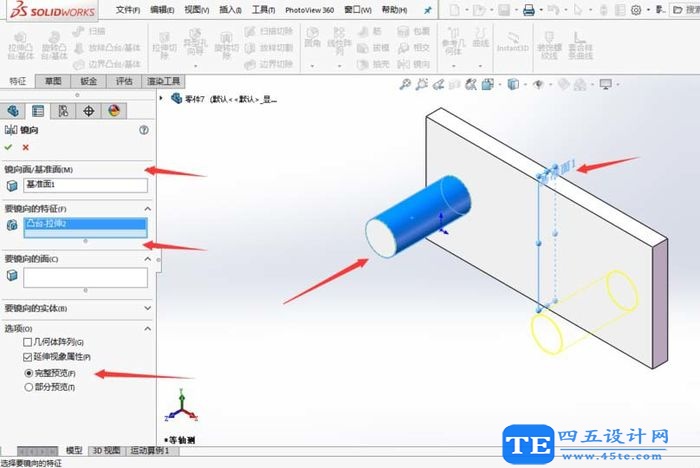
Task: Select the 部分预览 radio button
Action: click(x=29, y=387)
